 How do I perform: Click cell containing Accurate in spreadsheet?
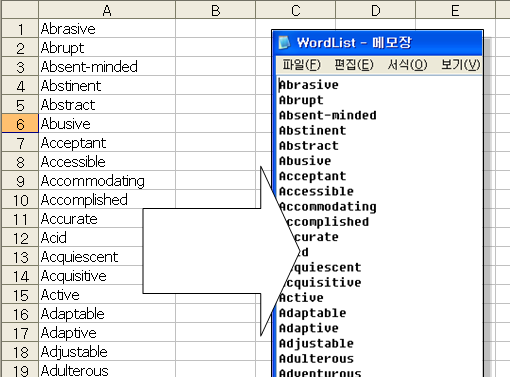[91, 218]
